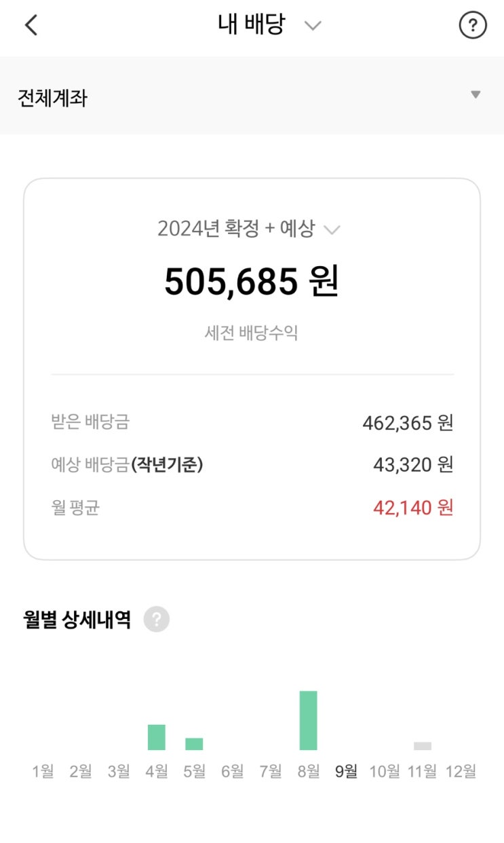The height and width of the screenshot is (843, 504).
Task: Choose the 9월 month label
Action: click(x=346, y=771)
